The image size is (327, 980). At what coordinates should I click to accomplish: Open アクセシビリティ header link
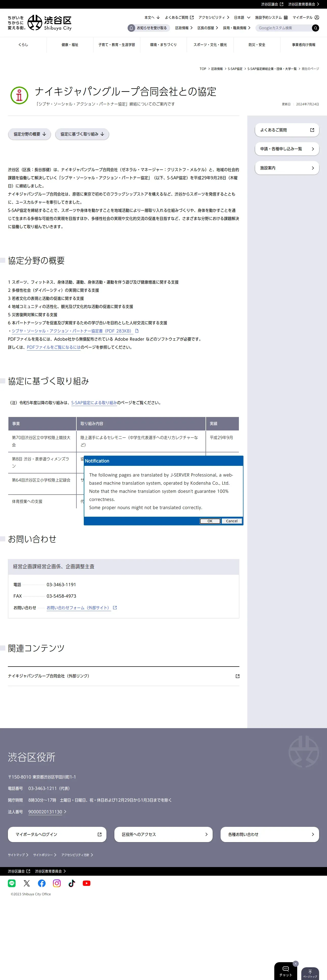[214, 18]
